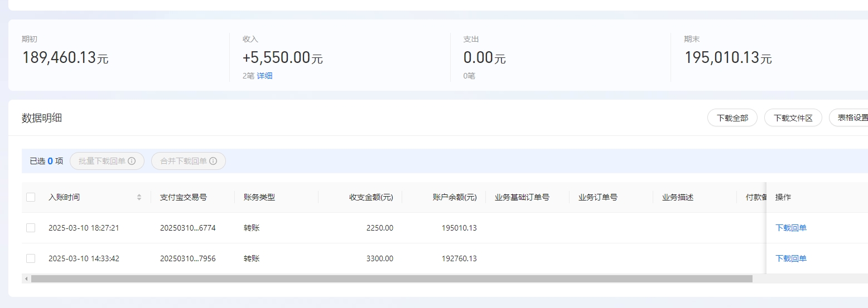This screenshot has height=308, width=868.
Task: Click transaction number 20250310...6774
Action: pos(187,228)
